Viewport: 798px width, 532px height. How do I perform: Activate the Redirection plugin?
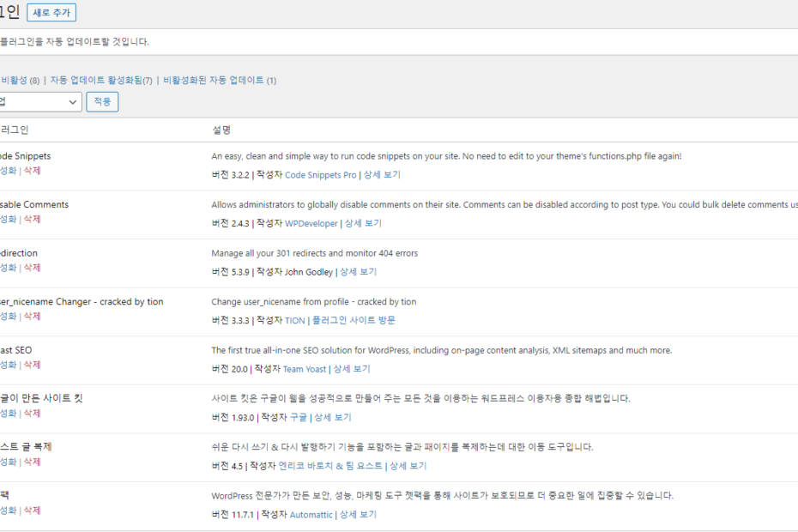8,267
